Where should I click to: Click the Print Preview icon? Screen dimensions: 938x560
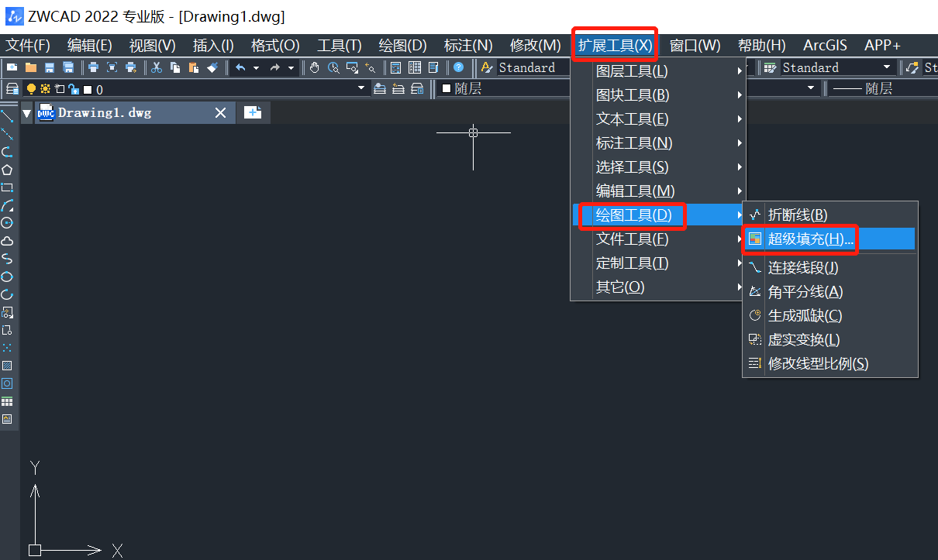(112, 67)
